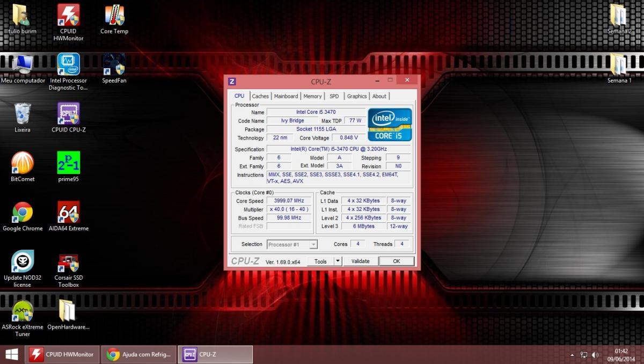Click the Revision value N0

(398, 166)
